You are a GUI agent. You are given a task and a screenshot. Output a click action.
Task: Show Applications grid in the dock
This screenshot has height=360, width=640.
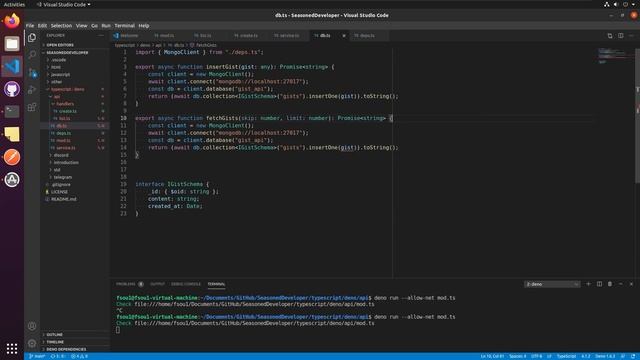(12, 348)
